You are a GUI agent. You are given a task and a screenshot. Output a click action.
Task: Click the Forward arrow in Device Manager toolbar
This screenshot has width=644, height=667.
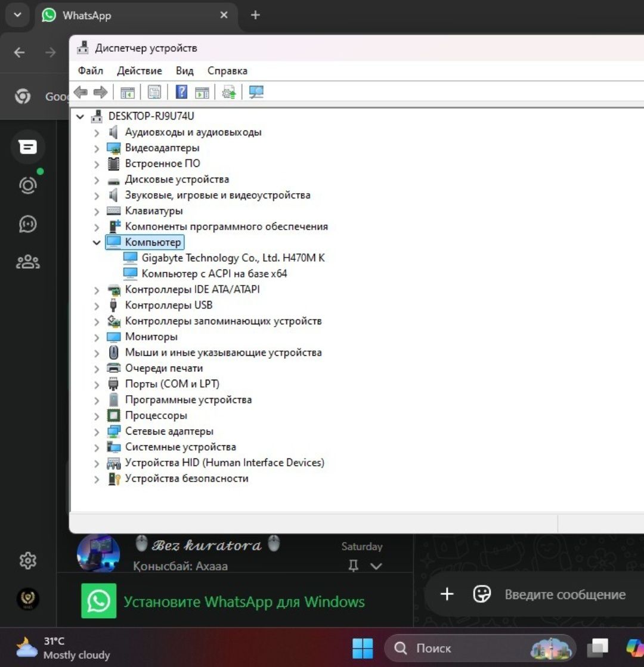(x=100, y=92)
